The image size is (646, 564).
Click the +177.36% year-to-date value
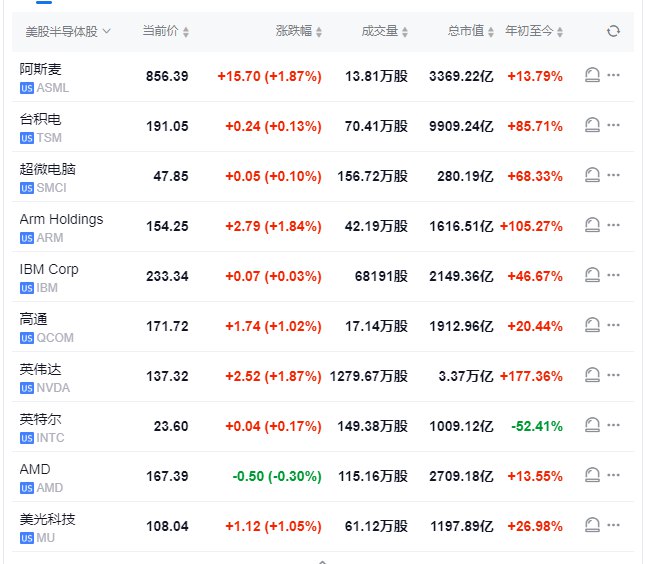pyautogui.click(x=531, y=376)
